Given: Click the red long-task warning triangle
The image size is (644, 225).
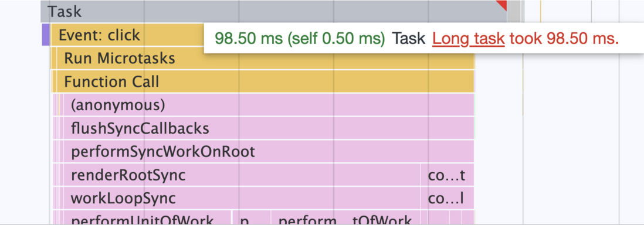Looking at the screenshot, I should (x=503, y=4).
